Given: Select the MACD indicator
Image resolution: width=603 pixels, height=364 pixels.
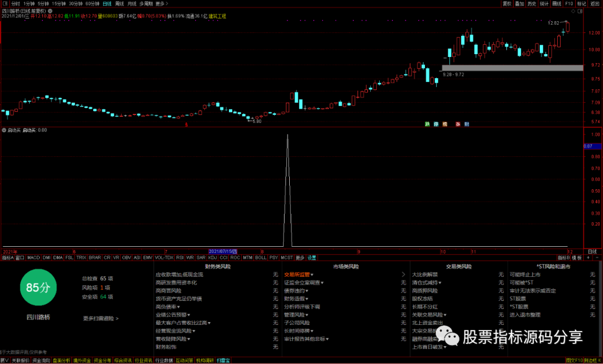Looking at the screenshot, I should point(33,257).
